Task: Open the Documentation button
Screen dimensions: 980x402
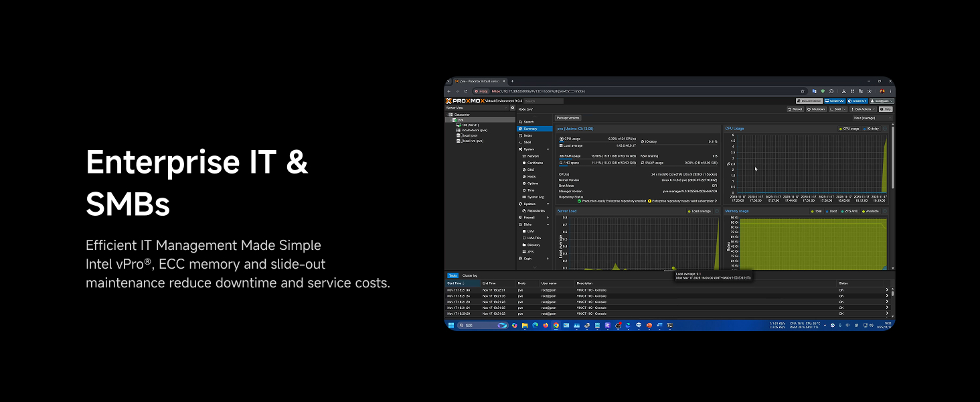Action: (x=809, y=100)
